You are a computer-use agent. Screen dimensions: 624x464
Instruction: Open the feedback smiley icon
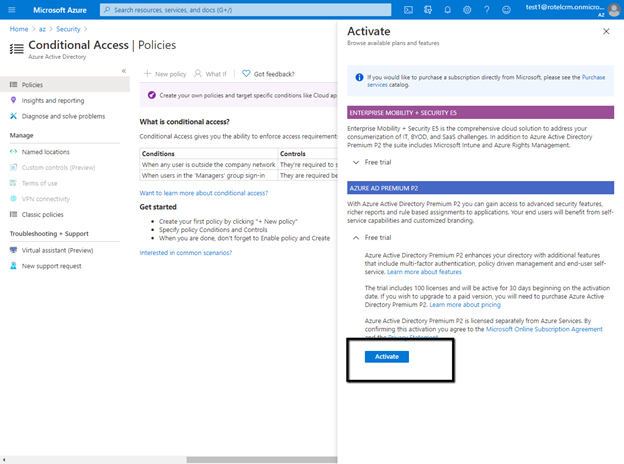[x=506, y=10]
